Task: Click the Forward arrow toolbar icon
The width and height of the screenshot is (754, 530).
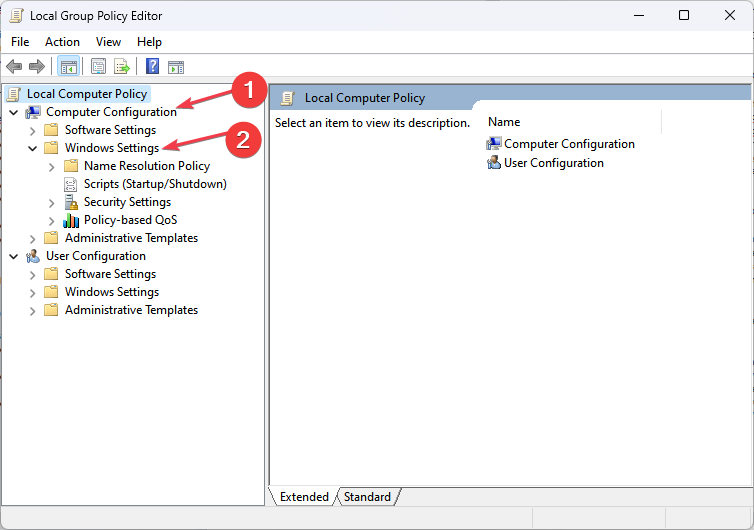Action: (x=37, y=66)
